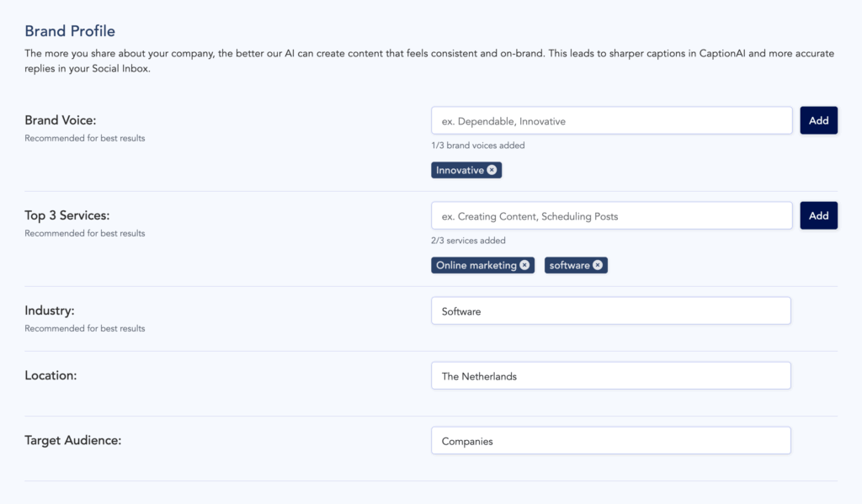Viewport: 862px width, 504px height.
Task: Focus the Brand Voice input field
Action: click(610, 119)
